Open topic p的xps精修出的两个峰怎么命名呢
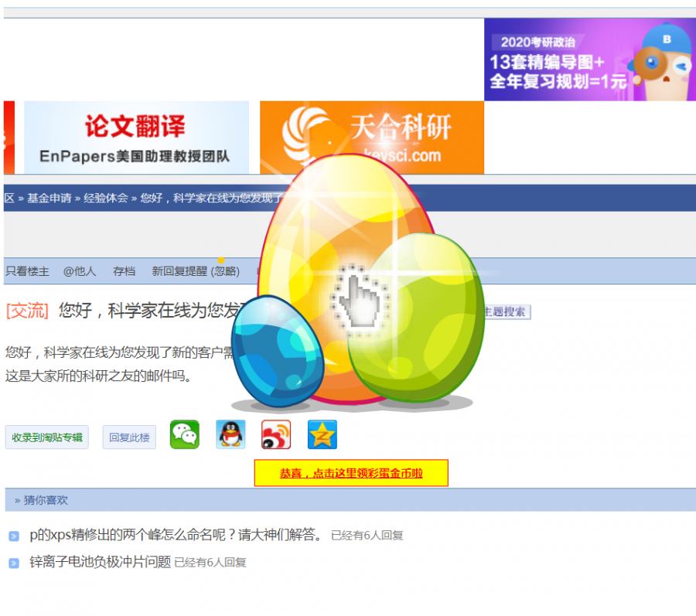The image size is (696, 616). pyautogui.click(x=176, y=535)
